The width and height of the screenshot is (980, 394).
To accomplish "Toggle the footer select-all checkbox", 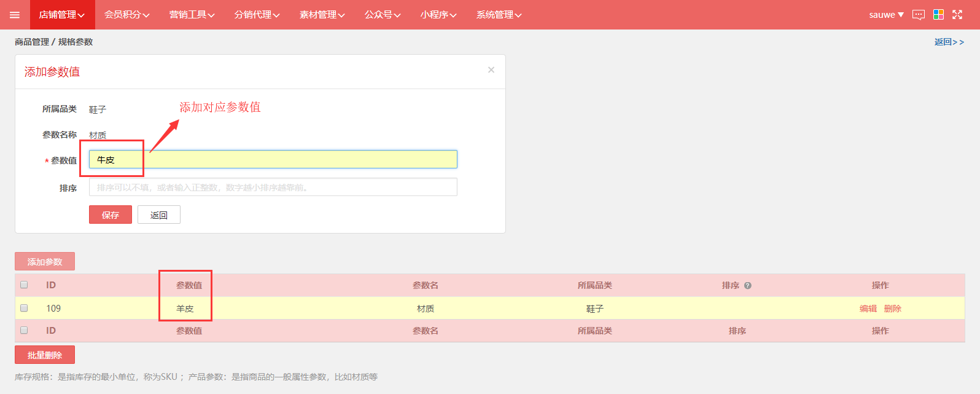I will tap(24, 330).
